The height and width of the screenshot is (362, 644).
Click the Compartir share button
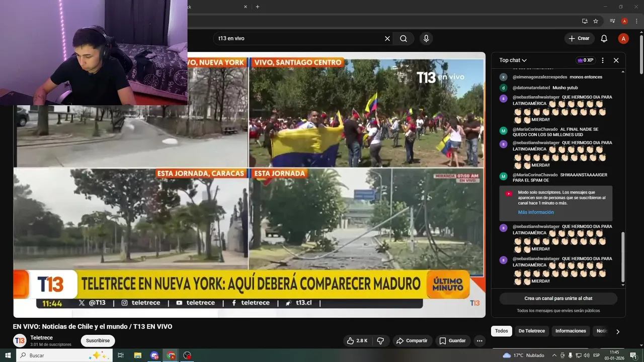click(x=412, y=341)
